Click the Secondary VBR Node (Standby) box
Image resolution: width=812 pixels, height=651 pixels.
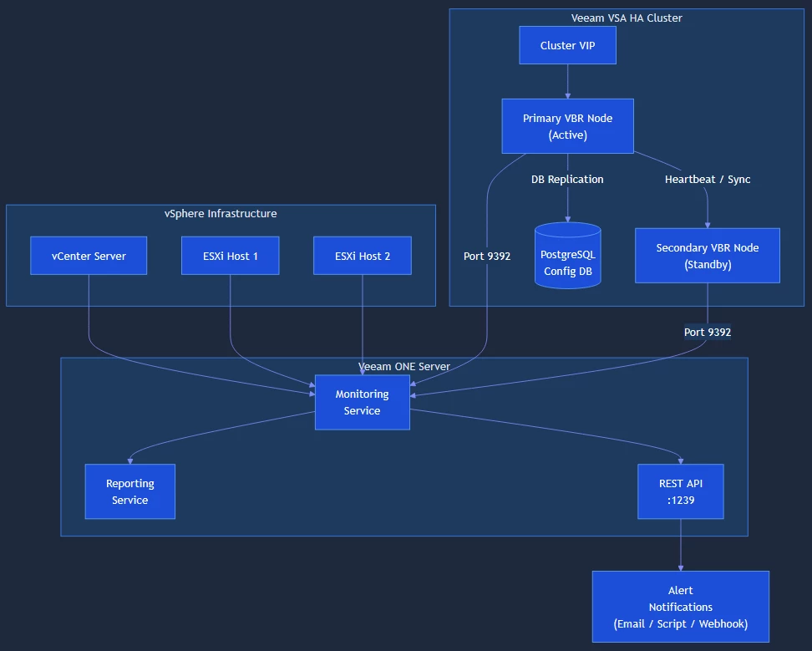pyautogui.click(x=708, y=256)
